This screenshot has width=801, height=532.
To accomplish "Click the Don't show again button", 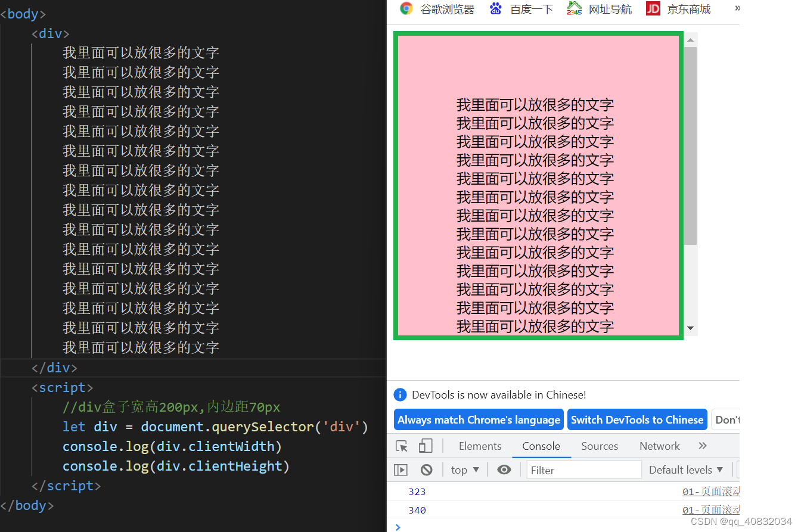I will point(725,419).
